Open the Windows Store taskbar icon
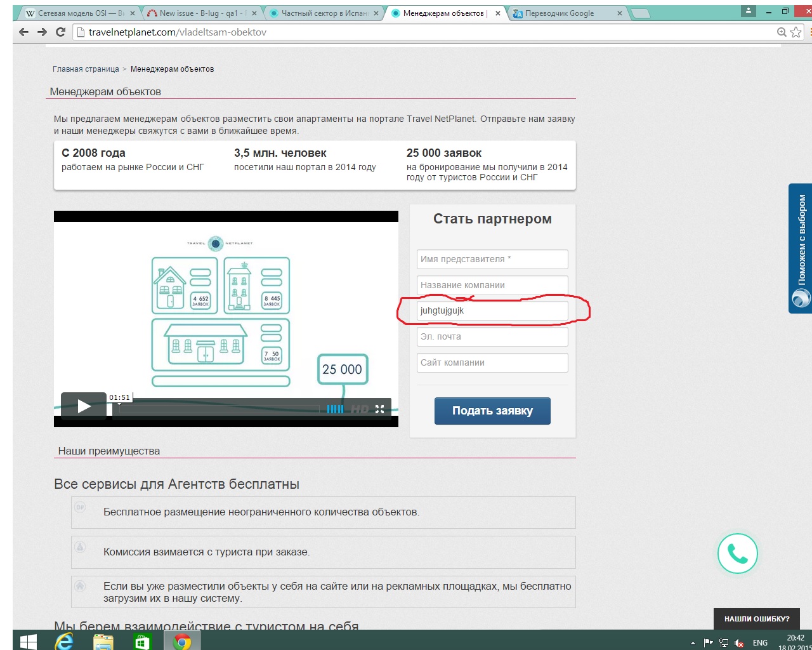This screenshot has width=812, height=650. (x=142, y=641)
